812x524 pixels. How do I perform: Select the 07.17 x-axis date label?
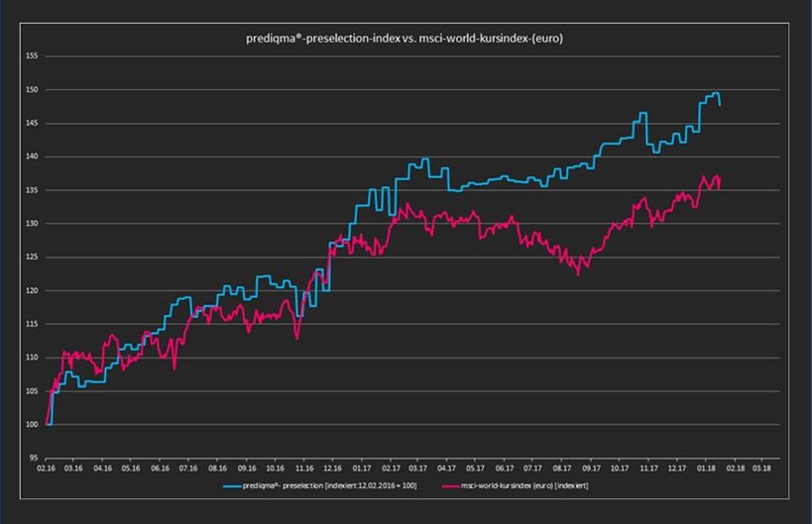[533, 467]
